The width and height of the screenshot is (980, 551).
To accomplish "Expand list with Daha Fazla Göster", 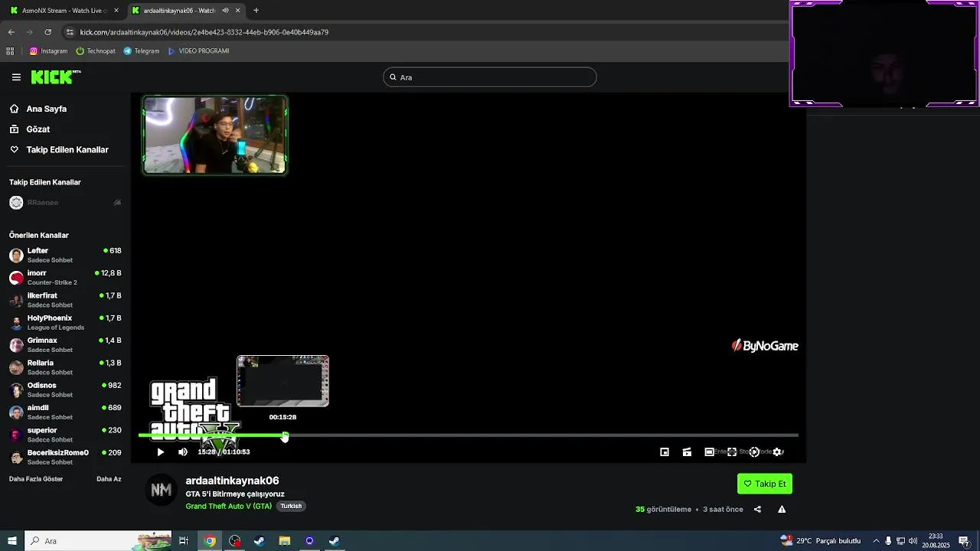I will [x=36, y=479].
